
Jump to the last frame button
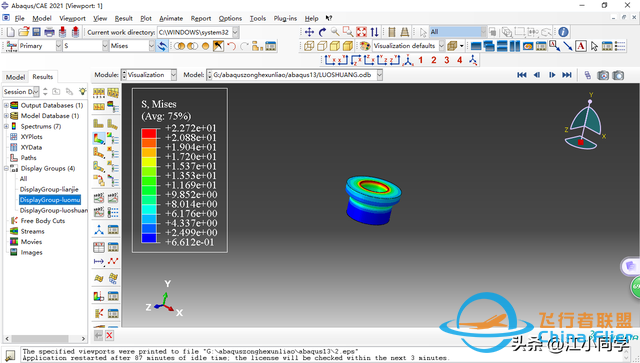coord(567,75)
